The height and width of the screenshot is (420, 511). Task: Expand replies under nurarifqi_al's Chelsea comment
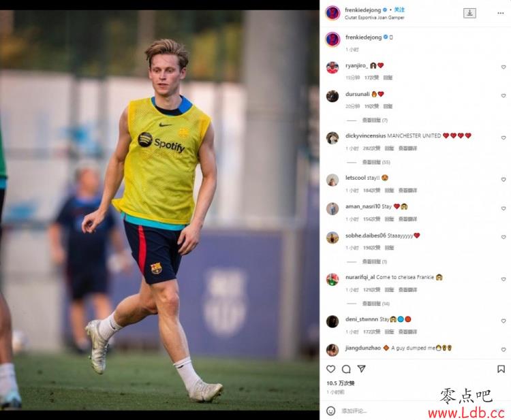375,304
